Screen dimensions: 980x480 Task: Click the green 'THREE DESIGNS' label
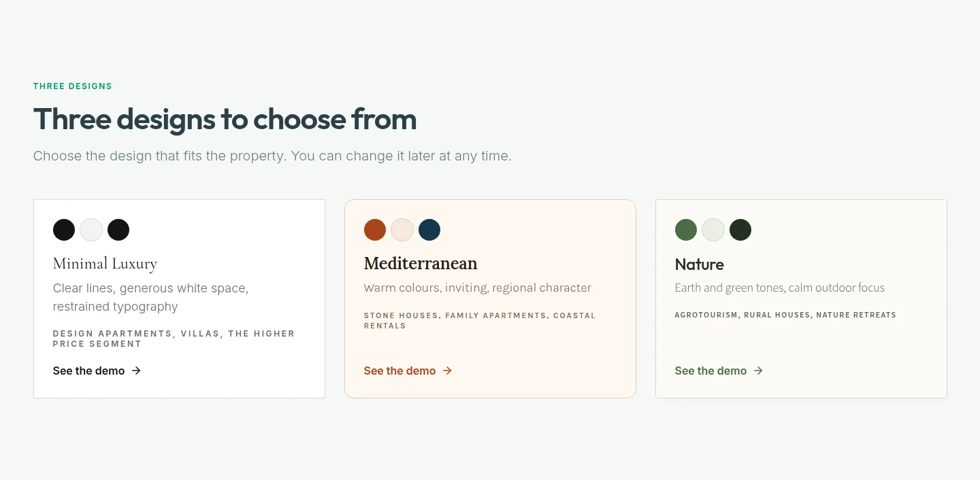73,86
